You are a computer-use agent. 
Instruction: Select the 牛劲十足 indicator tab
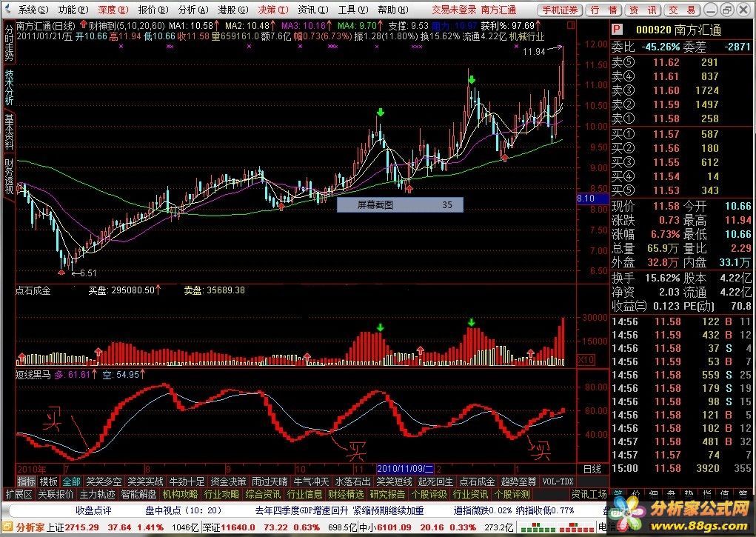(187, 481)
